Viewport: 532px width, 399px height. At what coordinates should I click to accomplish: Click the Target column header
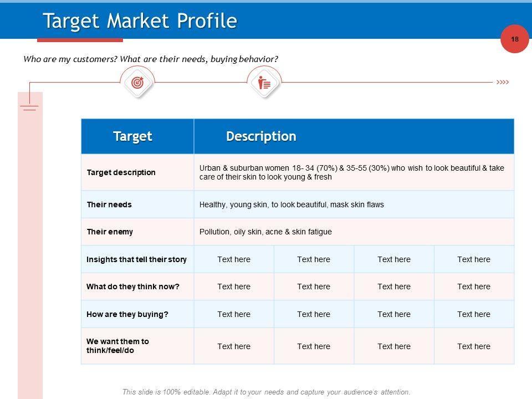click(132, 136)
